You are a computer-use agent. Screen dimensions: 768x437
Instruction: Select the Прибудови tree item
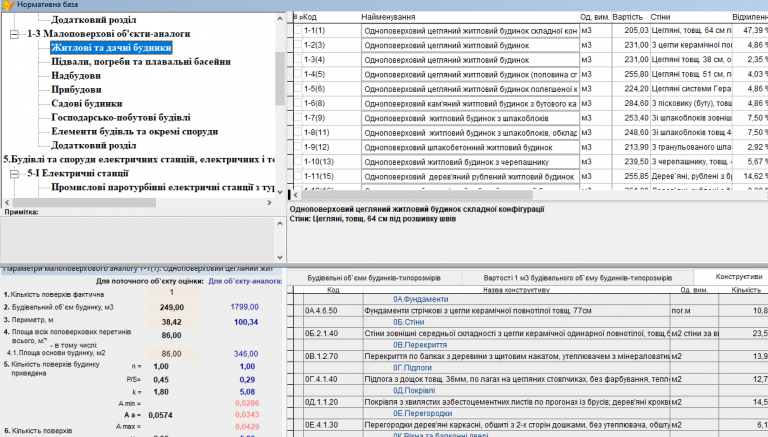76,90
